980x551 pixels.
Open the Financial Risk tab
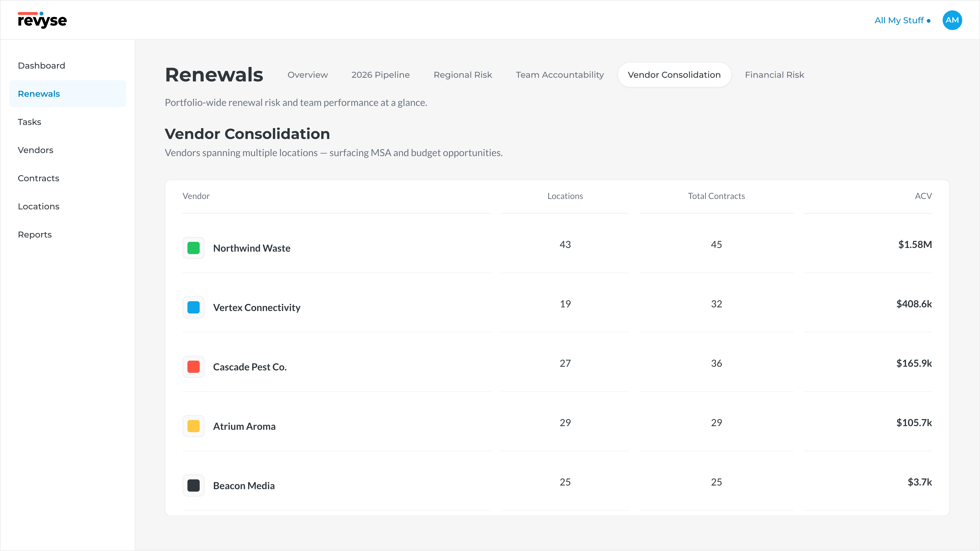[774, 75]
